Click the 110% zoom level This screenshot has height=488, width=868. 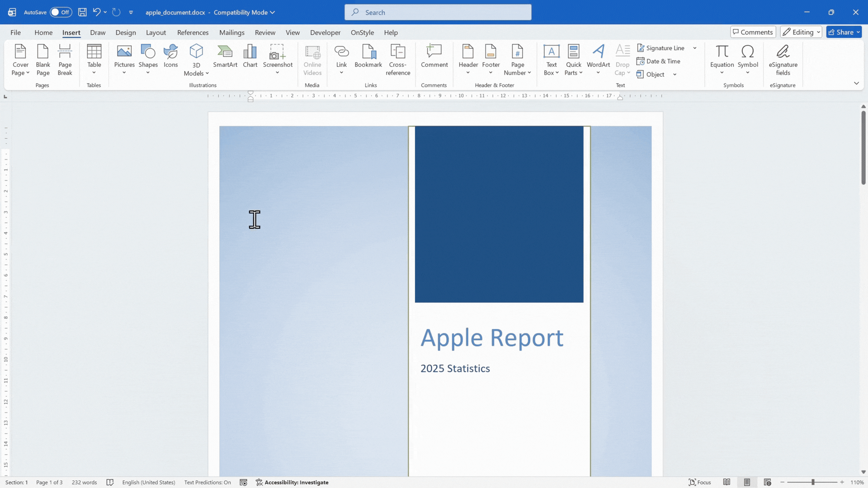point(857,482)
